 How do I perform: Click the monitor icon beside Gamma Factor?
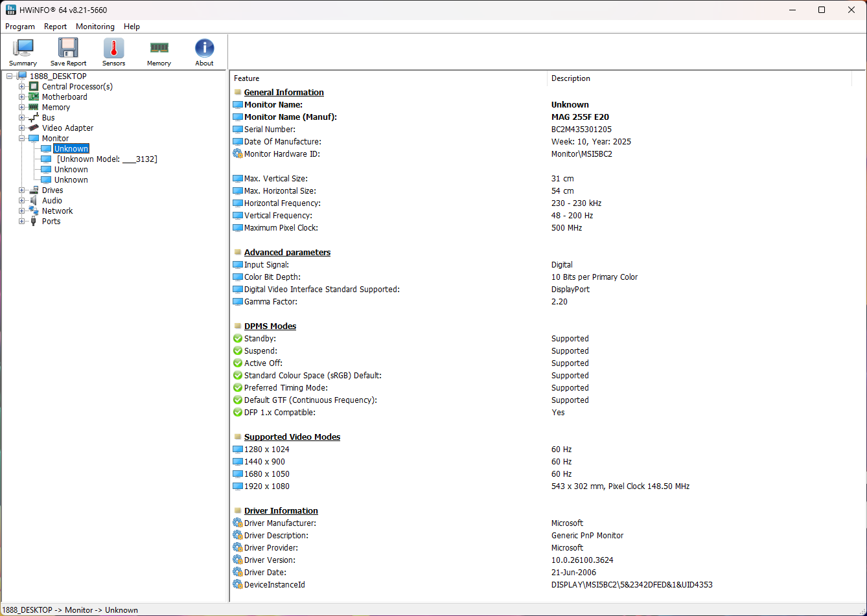tap(238, 302)
